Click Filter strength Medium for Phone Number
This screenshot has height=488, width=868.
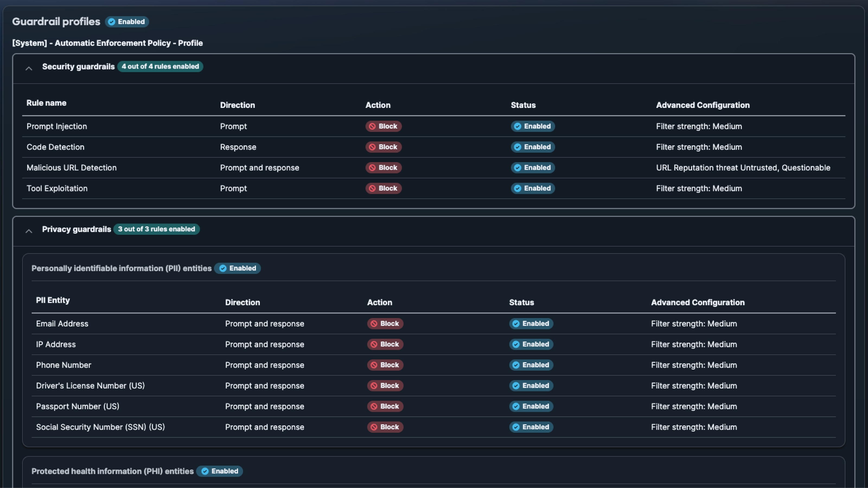[694, 365]
